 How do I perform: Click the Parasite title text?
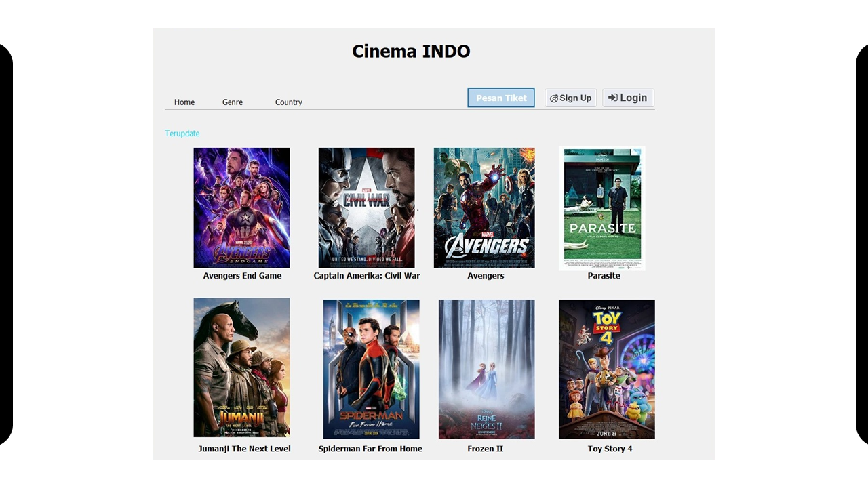click(x=604, y=276)
